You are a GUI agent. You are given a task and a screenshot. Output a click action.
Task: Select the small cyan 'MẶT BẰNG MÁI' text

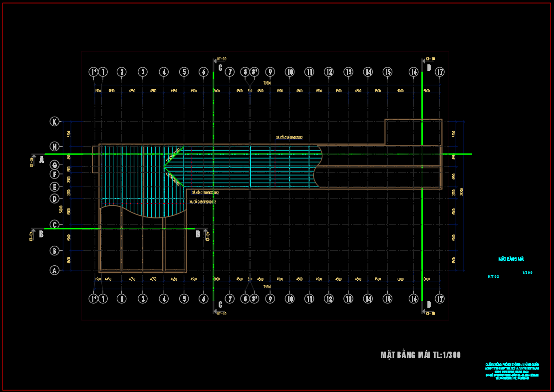pyautogui.click(x=511, y=259)
